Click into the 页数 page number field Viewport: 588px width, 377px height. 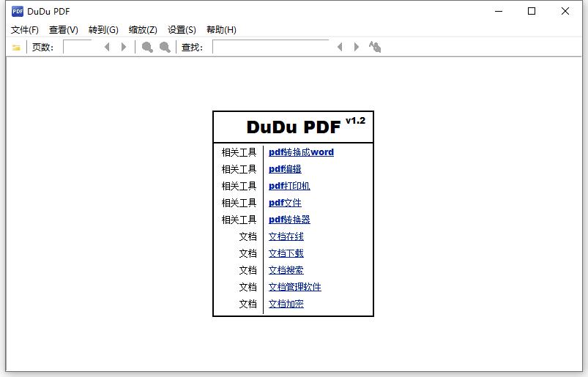click(77, 48)
